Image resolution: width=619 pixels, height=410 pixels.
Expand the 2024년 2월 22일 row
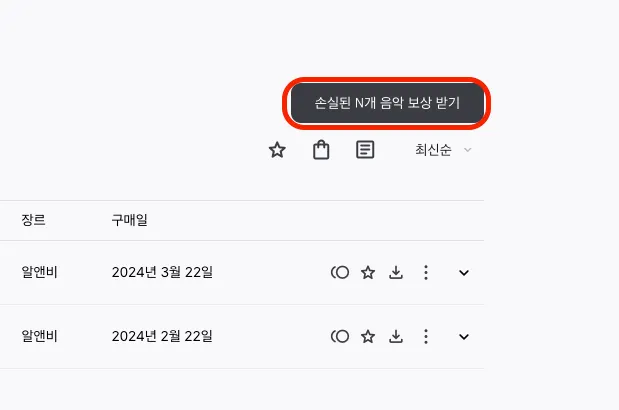[x=464, y=337]
